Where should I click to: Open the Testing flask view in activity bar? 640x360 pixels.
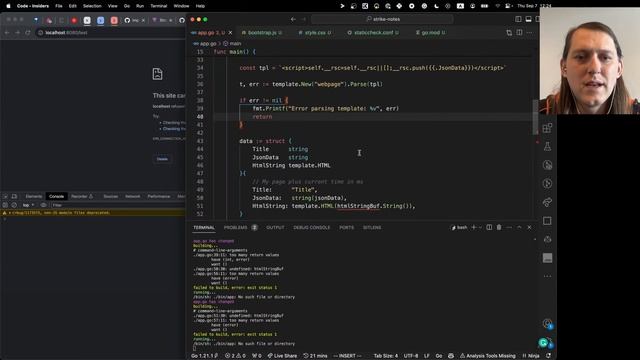[547, 147]
